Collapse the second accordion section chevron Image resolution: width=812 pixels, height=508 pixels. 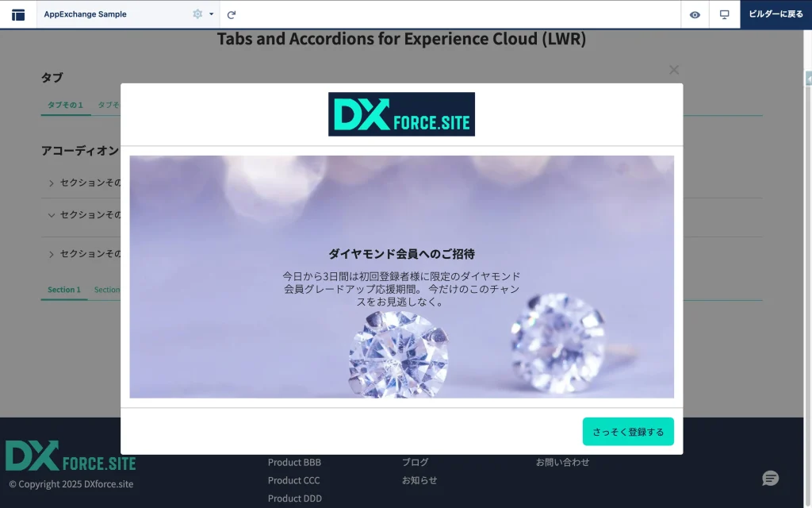click(x=52, y=215)
